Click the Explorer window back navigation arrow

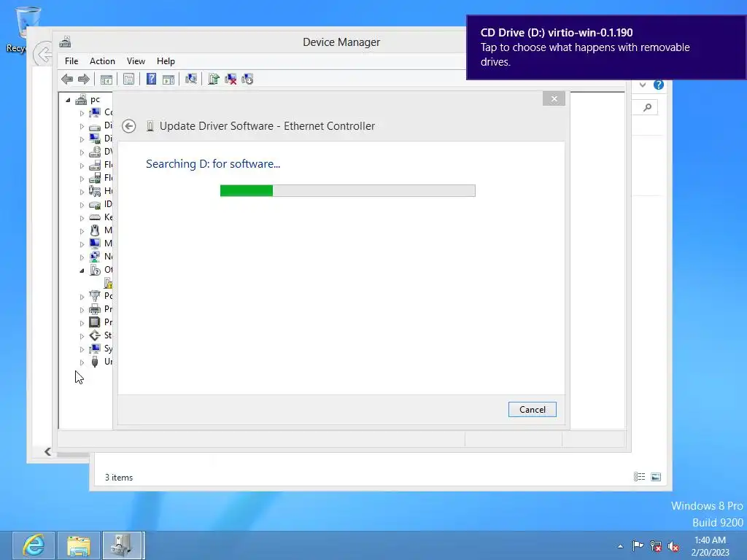click(x=43, y=54)
